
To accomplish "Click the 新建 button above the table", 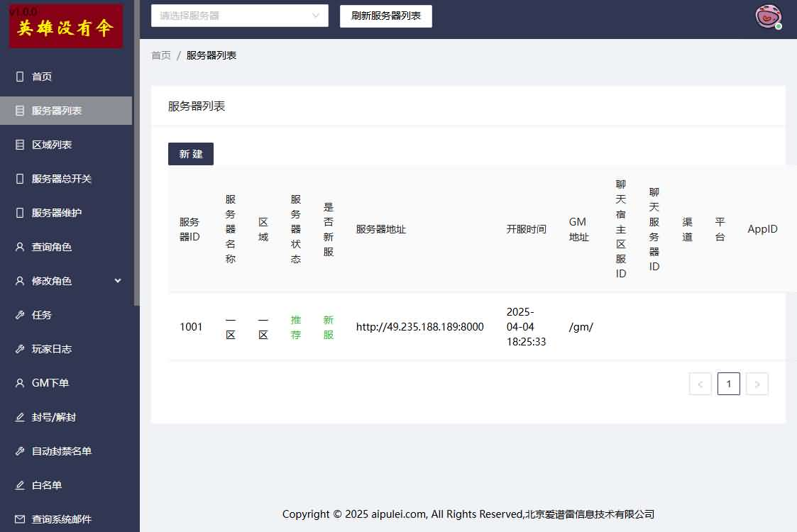I will pyautogui.click(x=190, y=154).
